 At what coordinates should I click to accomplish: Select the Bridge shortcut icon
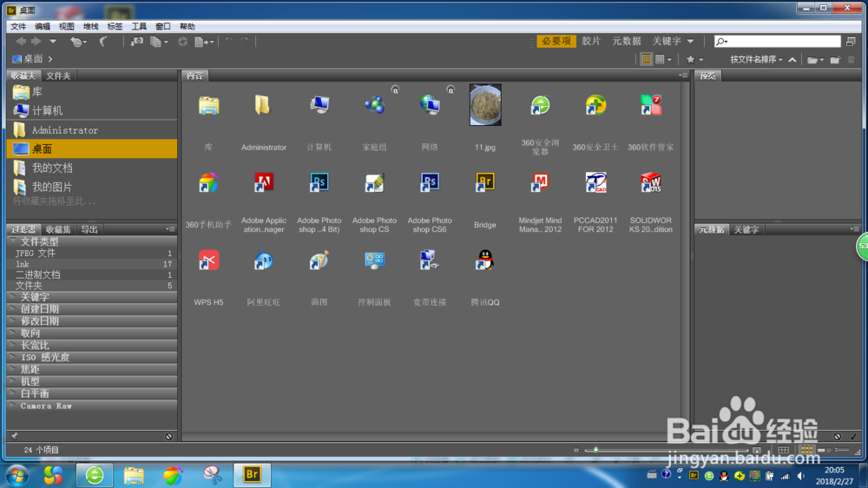485,182
